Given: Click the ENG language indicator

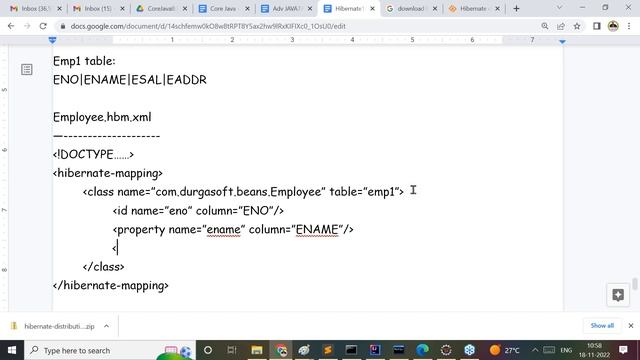Looking at the screenshot, I should coord(566,350).
